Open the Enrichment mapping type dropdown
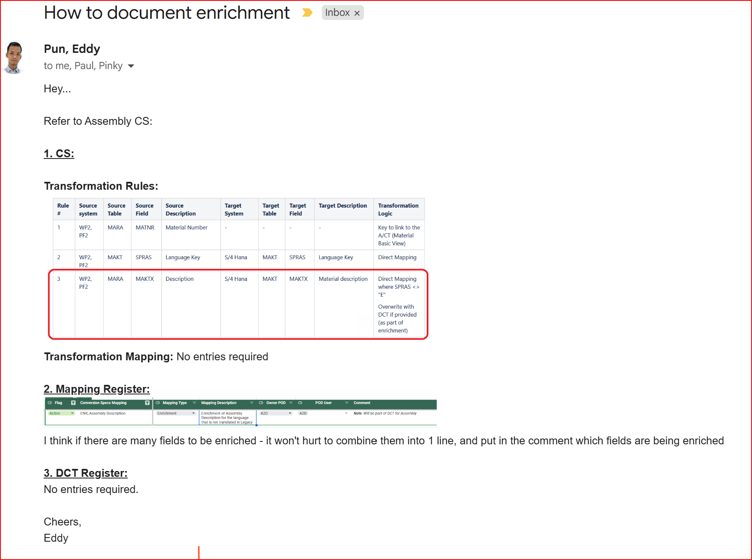 (x=193, y=413)
